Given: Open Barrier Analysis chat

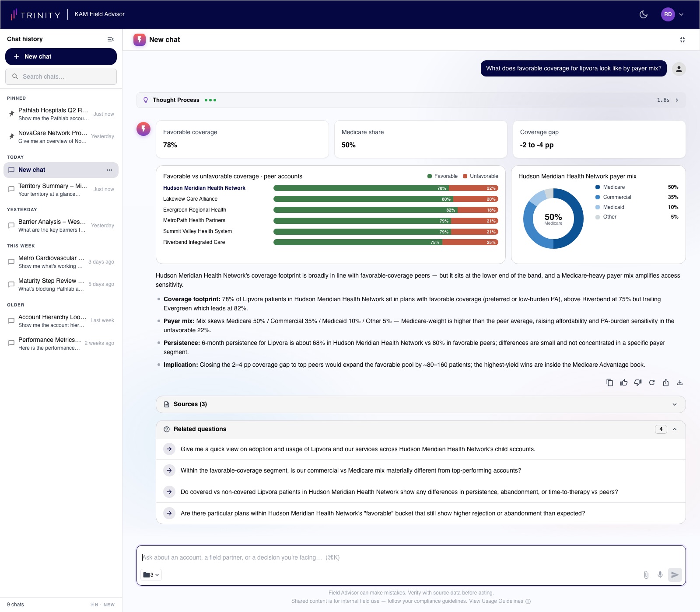Looking at the screenshot, I should [61, 226].
